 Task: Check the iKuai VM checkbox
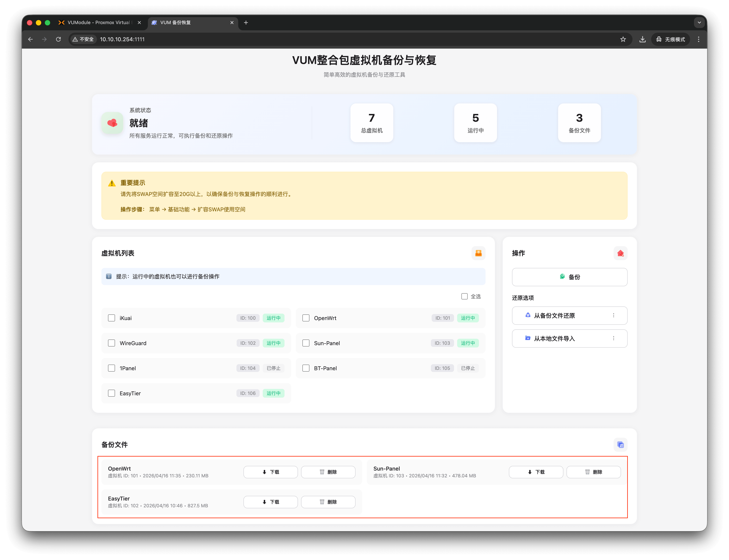[112, 318]
